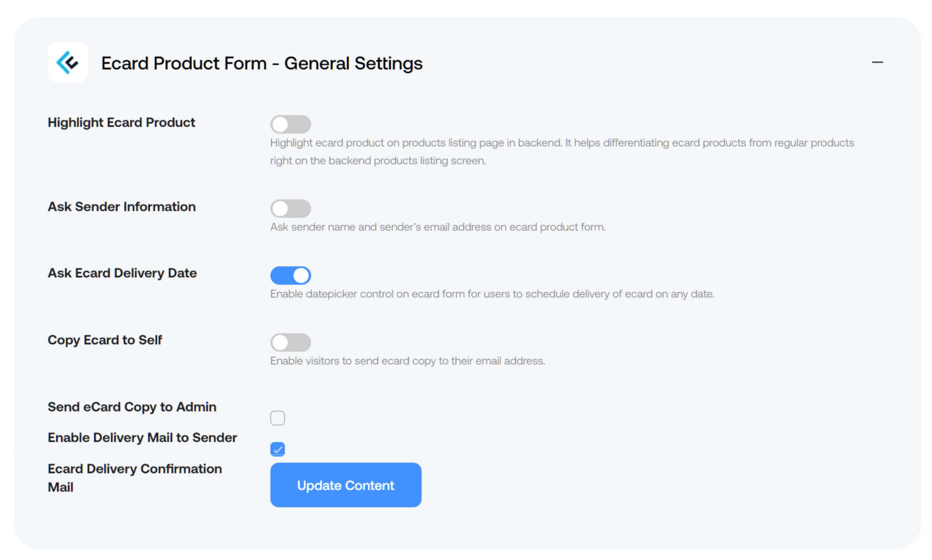Disable the Ask Ecard Delivery Date toggle
932x560 pixels.
tap(291, 276)
